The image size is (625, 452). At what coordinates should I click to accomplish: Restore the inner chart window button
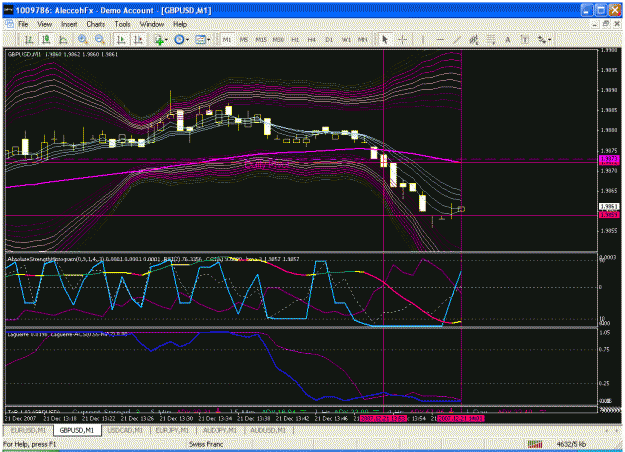coord(606,24)
